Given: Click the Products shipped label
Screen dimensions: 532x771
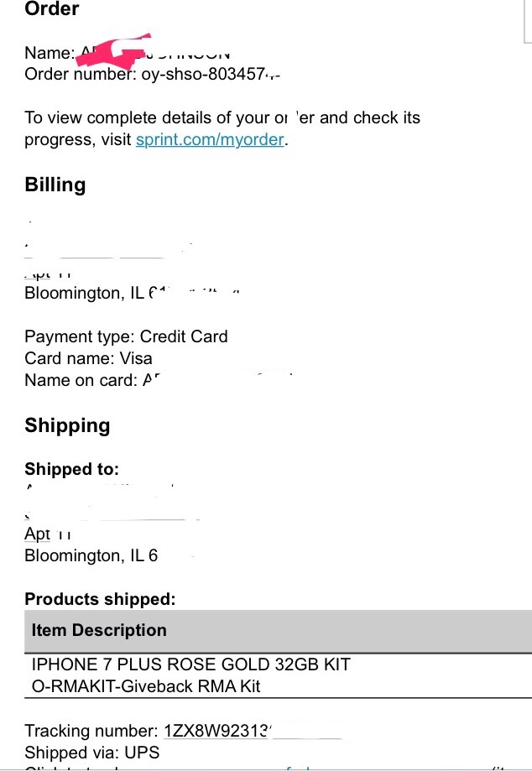Looking at the screenshot, I should click(101, 599).
